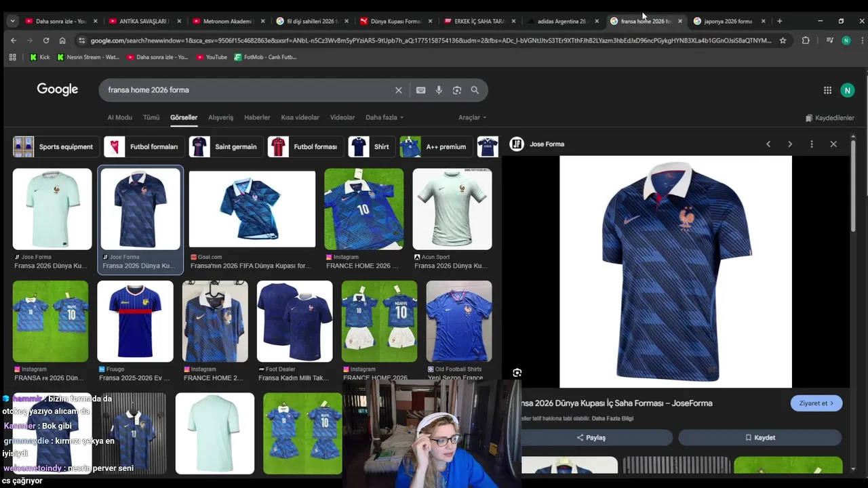The image size is (868, 488).
Task: Open the Chrome apps grid in bookmarks bar
Action: click(12, 57)
